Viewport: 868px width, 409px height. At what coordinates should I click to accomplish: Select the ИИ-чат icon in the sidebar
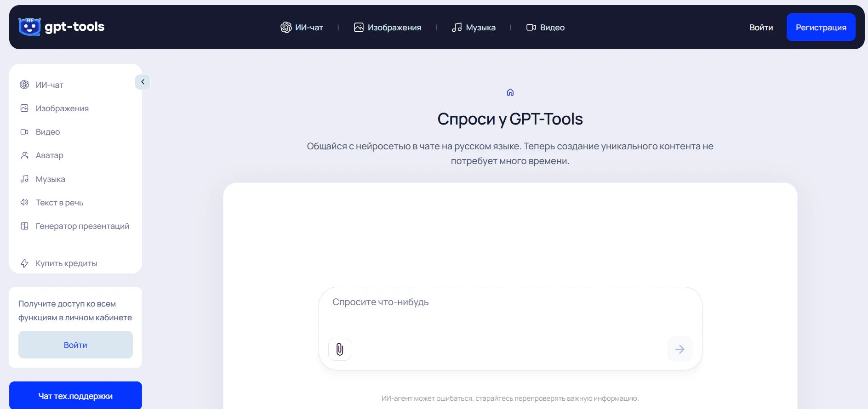[x=24, y=85]
